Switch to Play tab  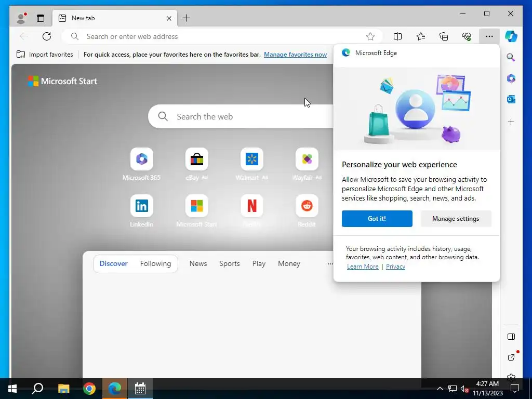(259, 263)
